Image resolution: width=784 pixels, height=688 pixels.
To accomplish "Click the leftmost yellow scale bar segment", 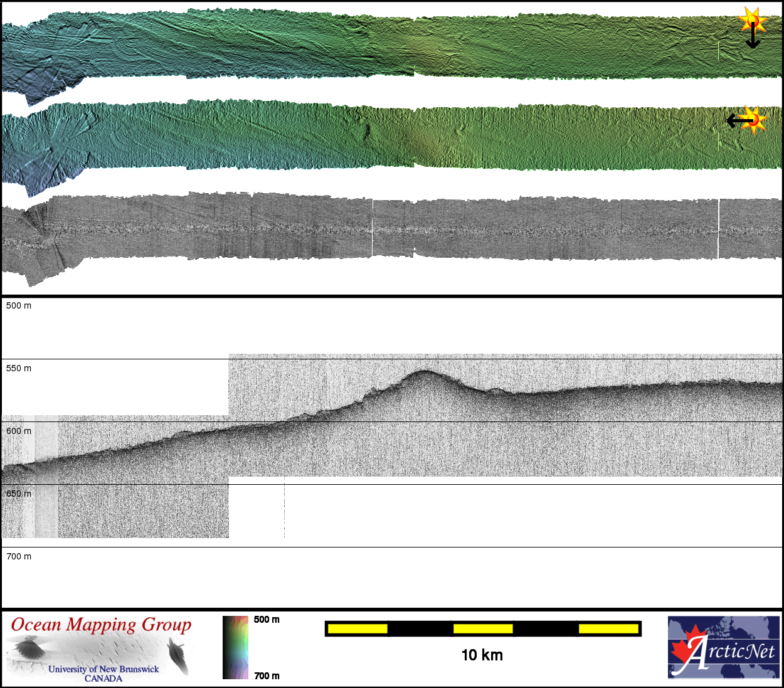I will tap(358, 628).
